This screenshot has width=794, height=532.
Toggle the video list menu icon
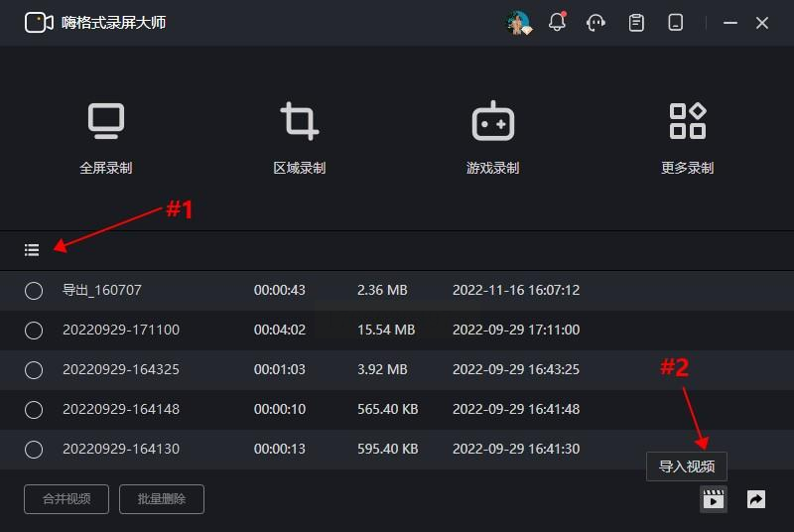point(32,249)
